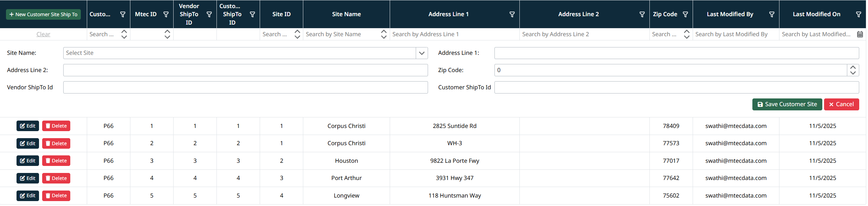Open the Last Modified On calendar picker
The height and width of the screenshot is (206, 868).
point(860,34)
